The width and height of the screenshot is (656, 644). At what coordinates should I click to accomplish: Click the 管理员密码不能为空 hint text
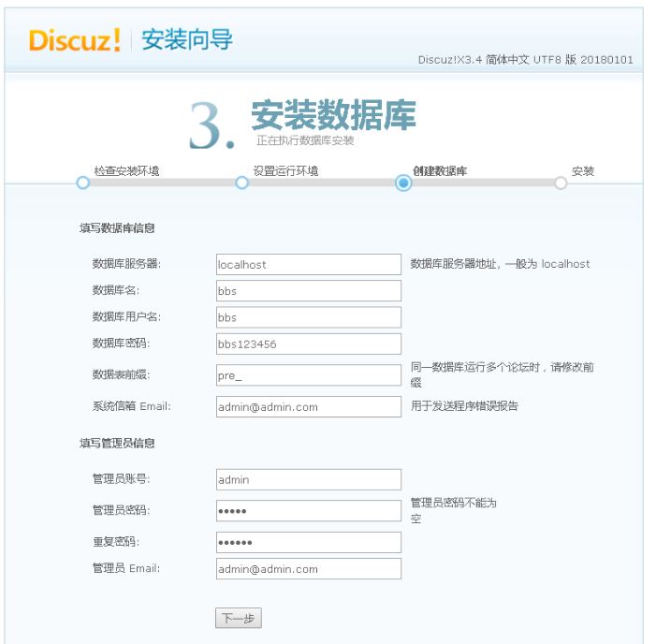point(454,510)
